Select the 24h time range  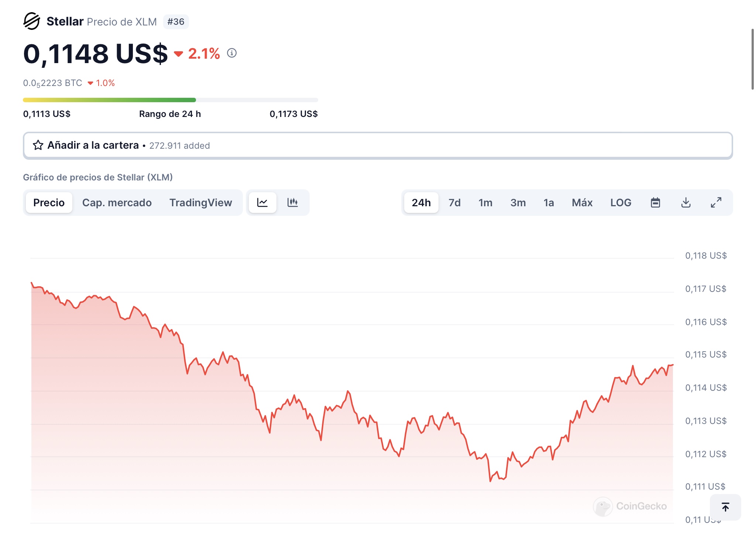pyautogui.click(x=421, y=203)
